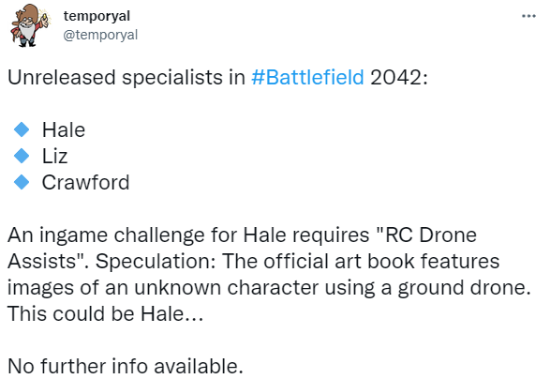This screenshot has width=550, height=379.
Task: Click the blue diamond bullet beside Crawford
Action: coord(21,182)
